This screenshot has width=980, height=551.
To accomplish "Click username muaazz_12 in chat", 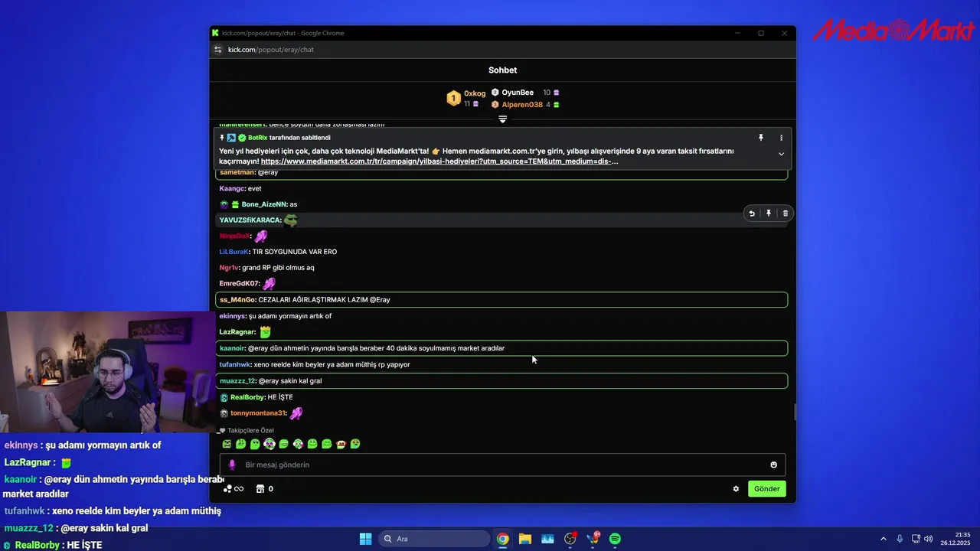I will click(237, 381).
